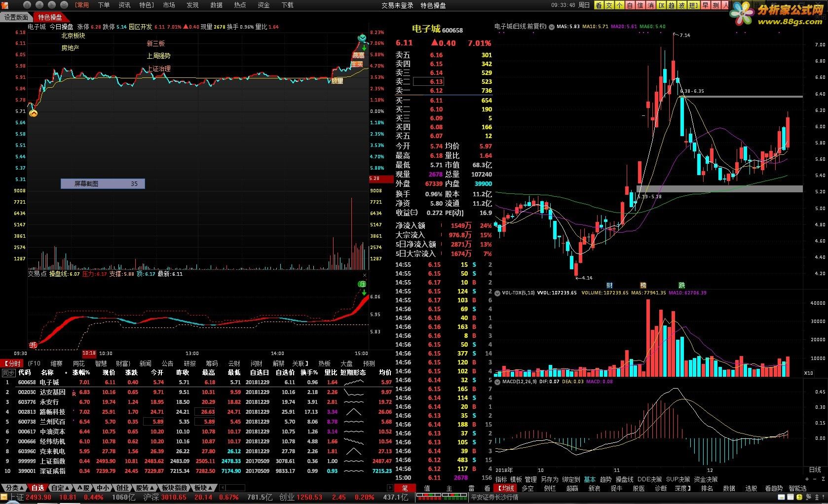Click the 指标 indicator button
Screen dimensions: 828x504
(x=501, y=479)
